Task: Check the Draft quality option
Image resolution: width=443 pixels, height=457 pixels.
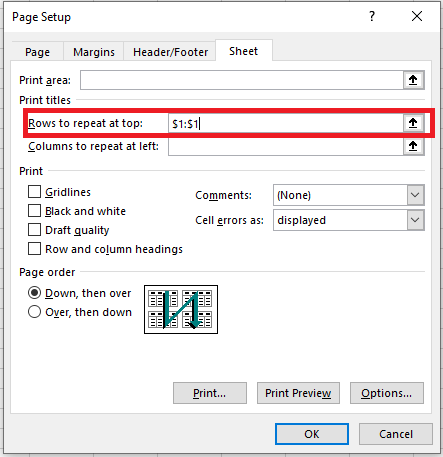Action: (35, 230)
